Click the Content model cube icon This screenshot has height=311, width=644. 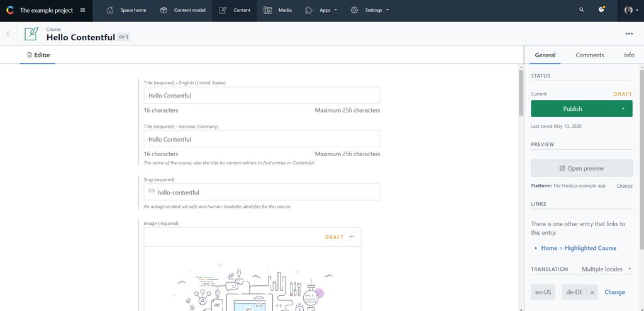click(x=164, y=10)
